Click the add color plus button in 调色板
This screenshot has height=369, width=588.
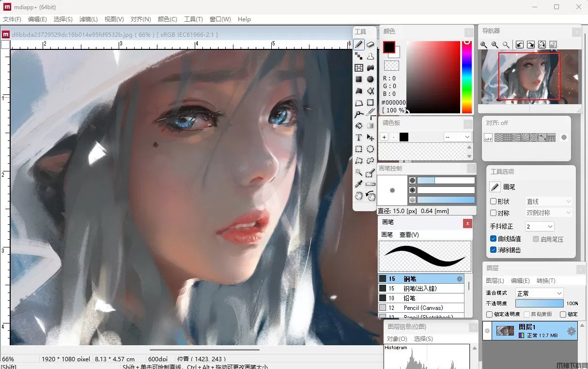tap(384, 137)
